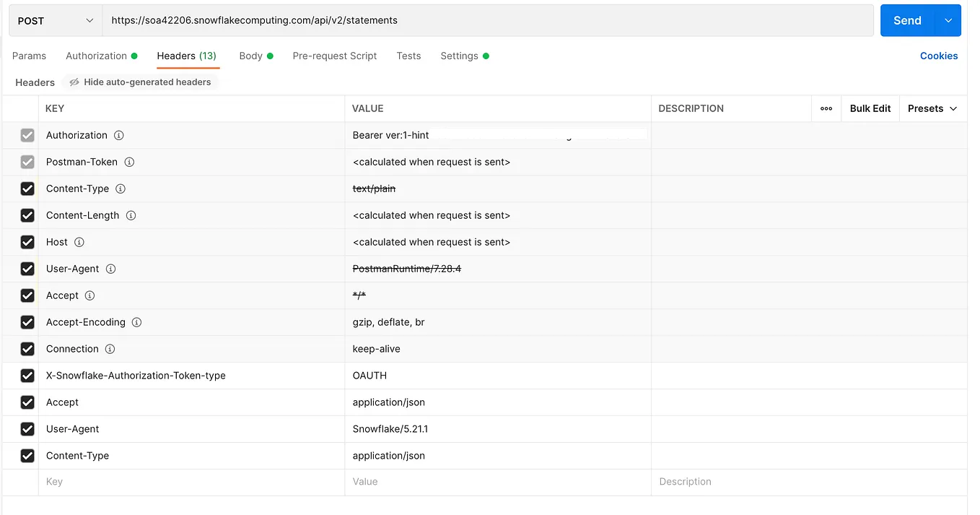Viewport: 980px width, 515px height.
Task: Click the eye-slash icon near auto-generated headers
Action: (74, 82)
